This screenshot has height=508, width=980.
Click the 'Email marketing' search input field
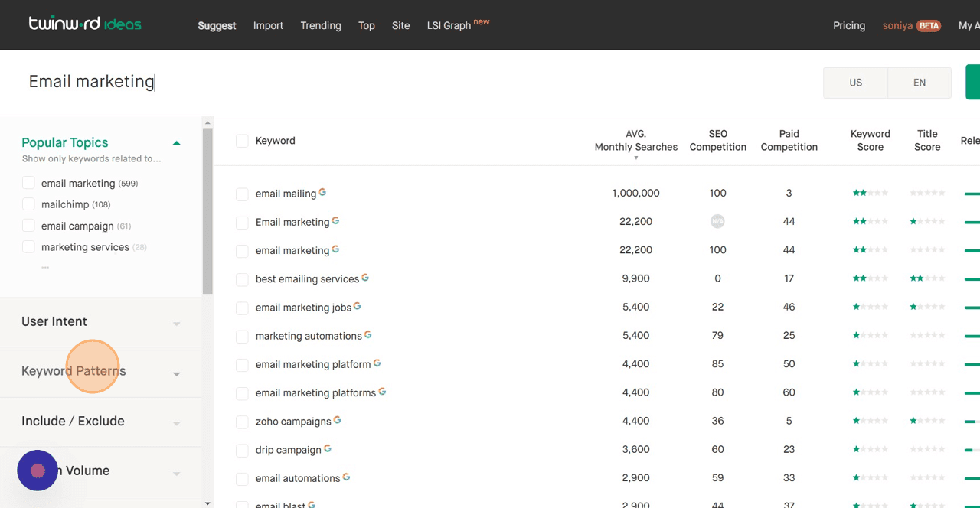[91, 81]
